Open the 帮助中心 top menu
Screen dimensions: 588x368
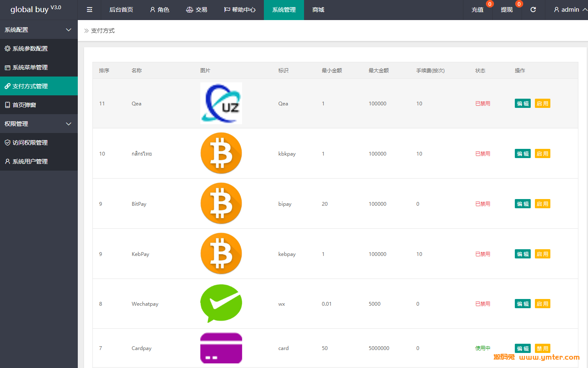(x=240, y=10)
